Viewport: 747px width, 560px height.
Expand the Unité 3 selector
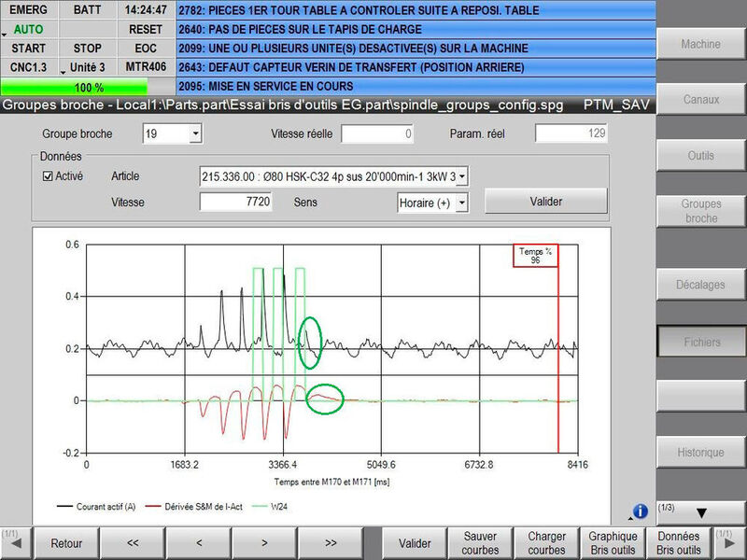(x=87, y=67)
